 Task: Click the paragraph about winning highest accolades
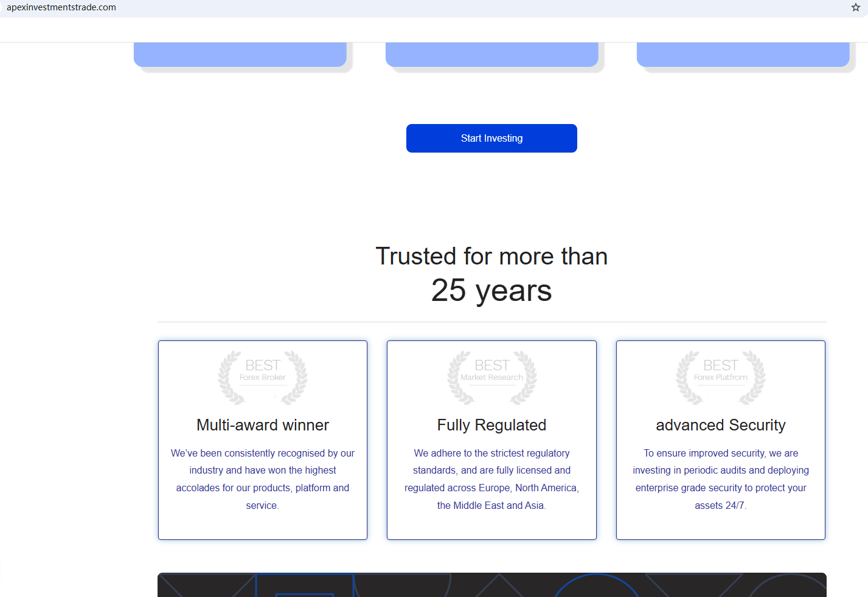[263, 479]
